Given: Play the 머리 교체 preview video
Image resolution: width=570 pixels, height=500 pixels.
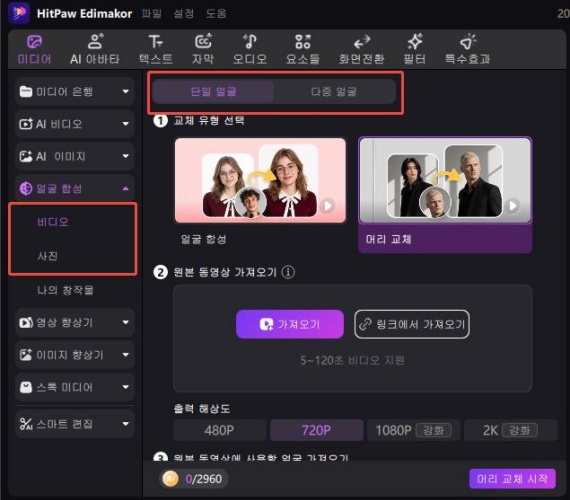Looking at the screenshot, I should coord(513,206).
